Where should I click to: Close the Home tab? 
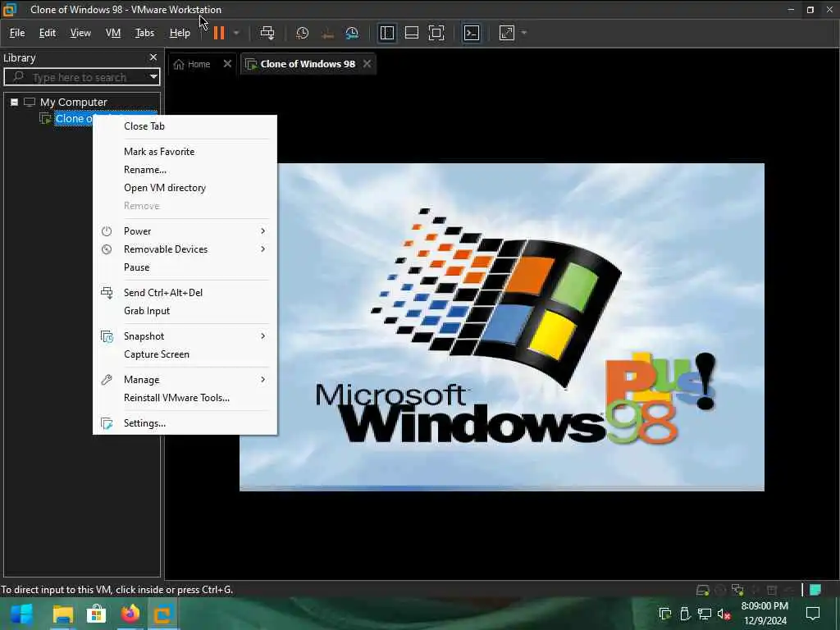tap(227, 64)
